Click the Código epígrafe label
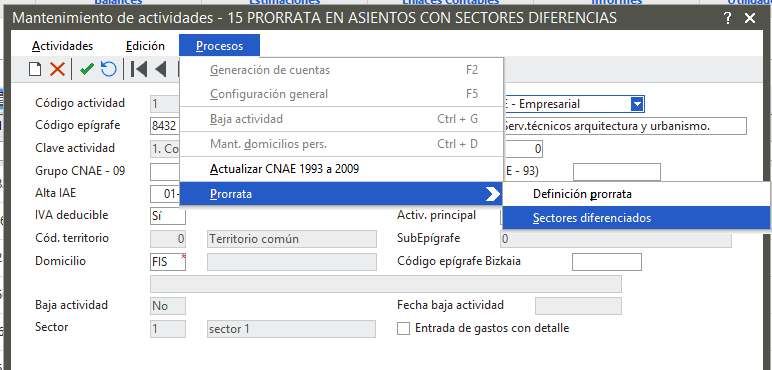 [x=77, y=125]
